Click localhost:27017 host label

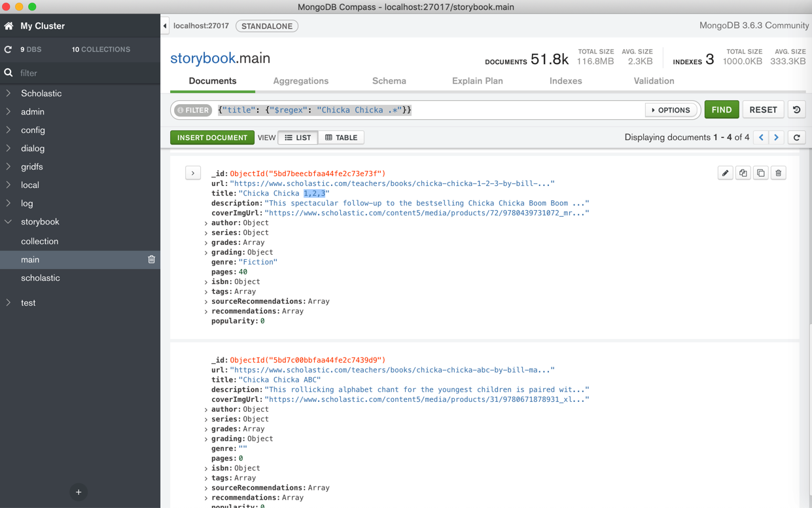pos(201,26)
